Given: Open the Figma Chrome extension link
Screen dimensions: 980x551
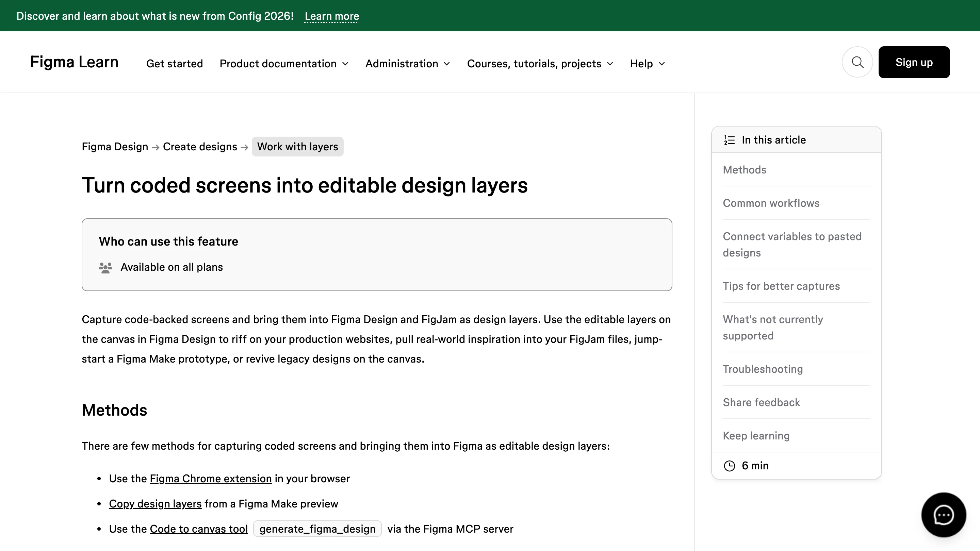Looking at the screenshot, I should pyautogui.click(x=211, y=479).
